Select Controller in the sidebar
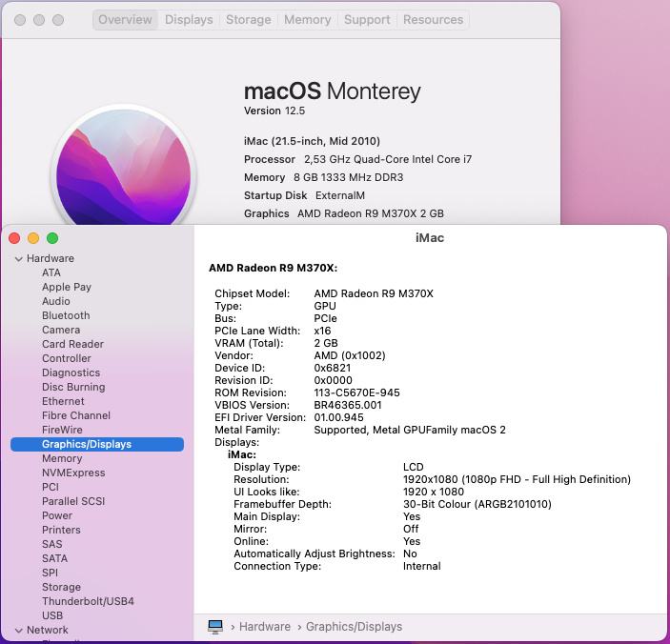Image resolution: width=670 pixels, height=644 pixels. [x=66, y=358]
